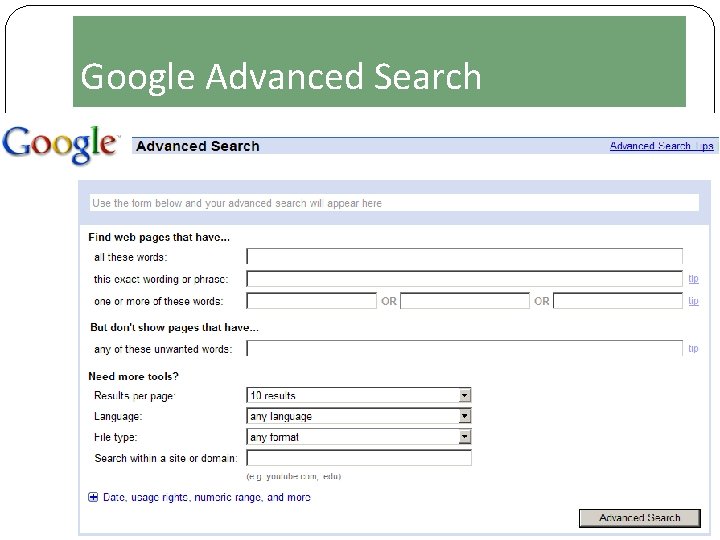The image size is (720, 540).
Task: Click the 'Google Advanced Search' slide title
Action: pyautogui.click(x=281, y=76)
